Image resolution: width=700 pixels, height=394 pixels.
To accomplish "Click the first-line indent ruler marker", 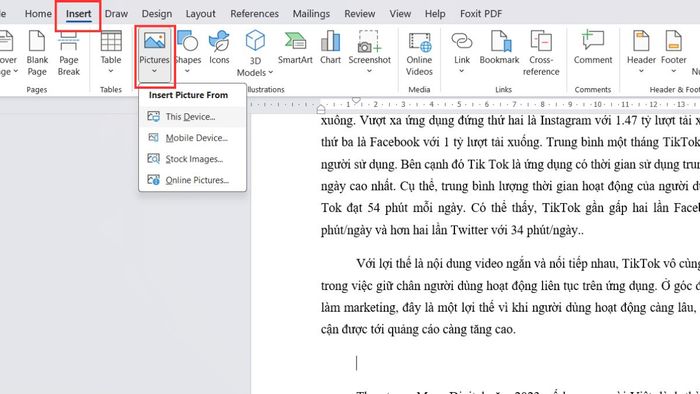I will 356,100.
